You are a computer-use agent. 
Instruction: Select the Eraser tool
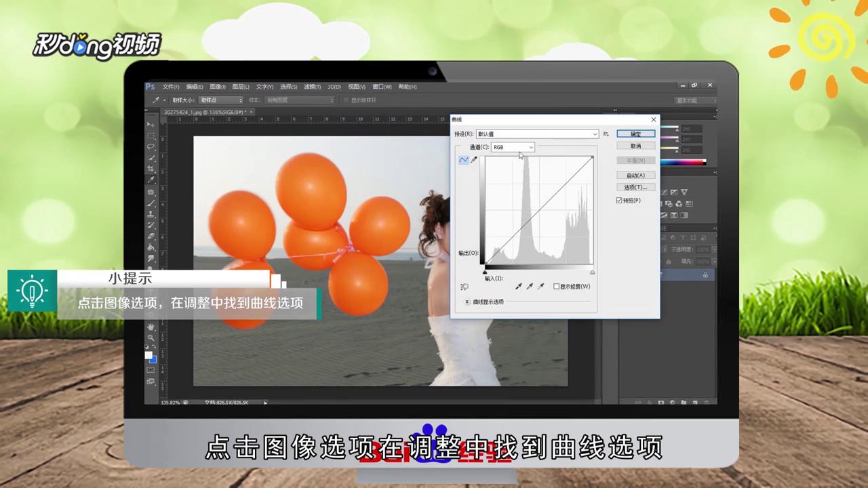(151, 236)
